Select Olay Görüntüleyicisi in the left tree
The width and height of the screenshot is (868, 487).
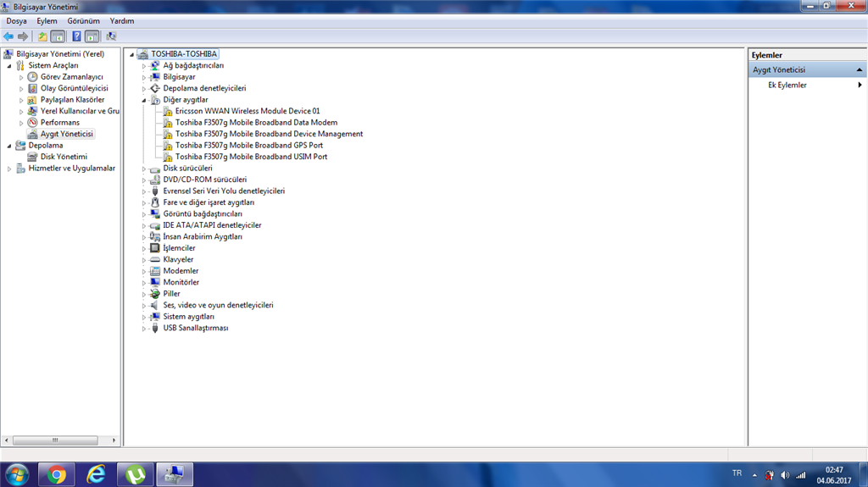pos(75,88)
